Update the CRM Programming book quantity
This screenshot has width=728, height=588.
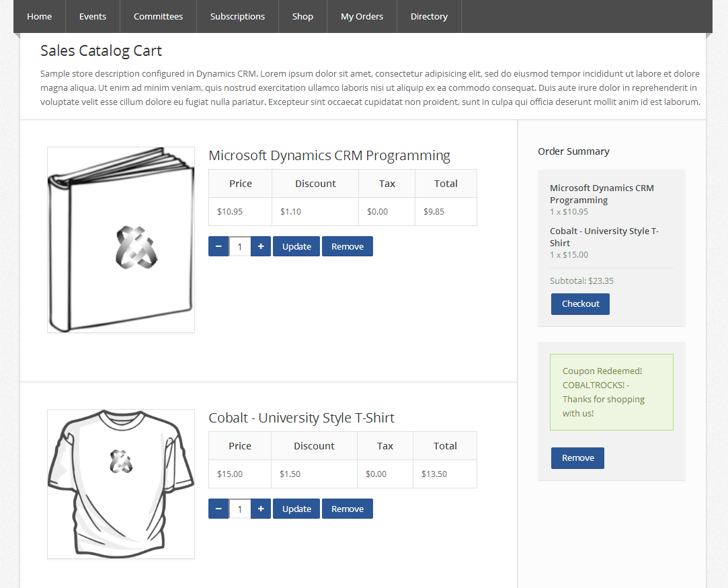[x=296, y=246]
